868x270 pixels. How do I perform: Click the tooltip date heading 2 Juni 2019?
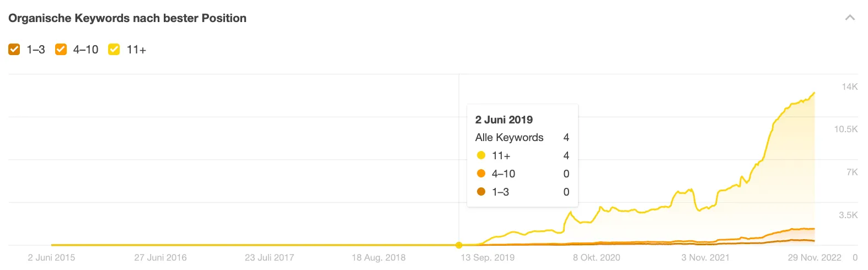coord(504,120)
